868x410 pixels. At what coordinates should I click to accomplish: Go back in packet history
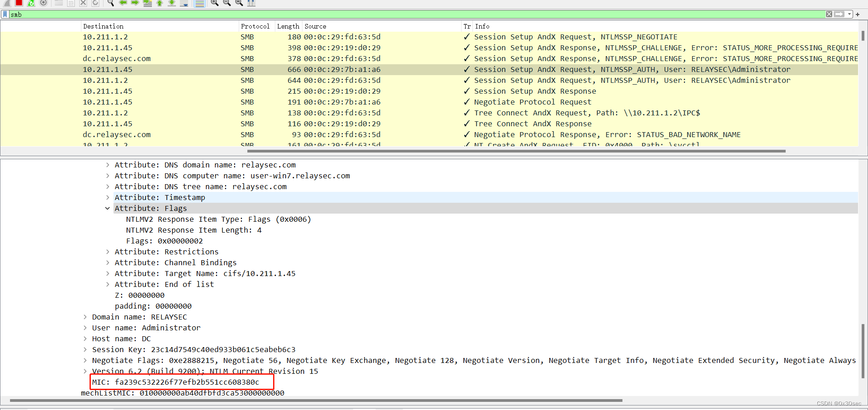(x=123, y=3)
